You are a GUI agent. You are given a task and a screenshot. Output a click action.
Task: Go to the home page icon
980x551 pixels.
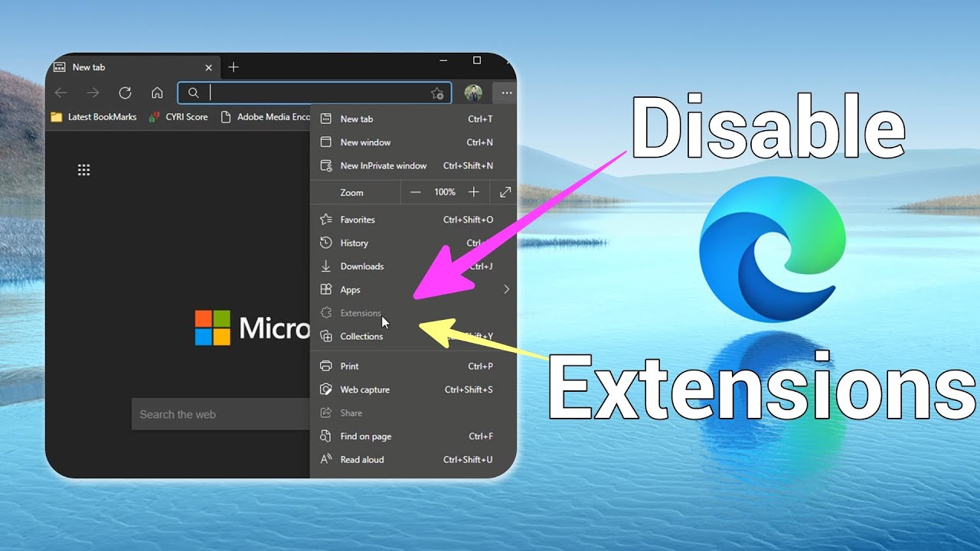157,93
